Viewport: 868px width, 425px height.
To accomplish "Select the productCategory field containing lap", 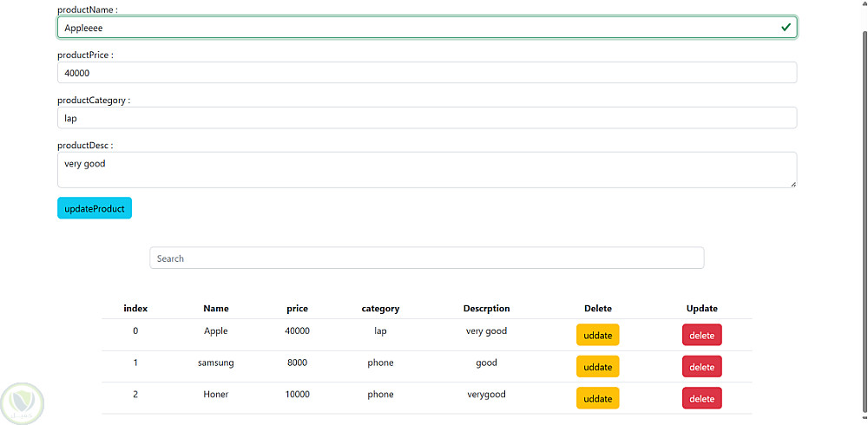I will coord(427,118).
